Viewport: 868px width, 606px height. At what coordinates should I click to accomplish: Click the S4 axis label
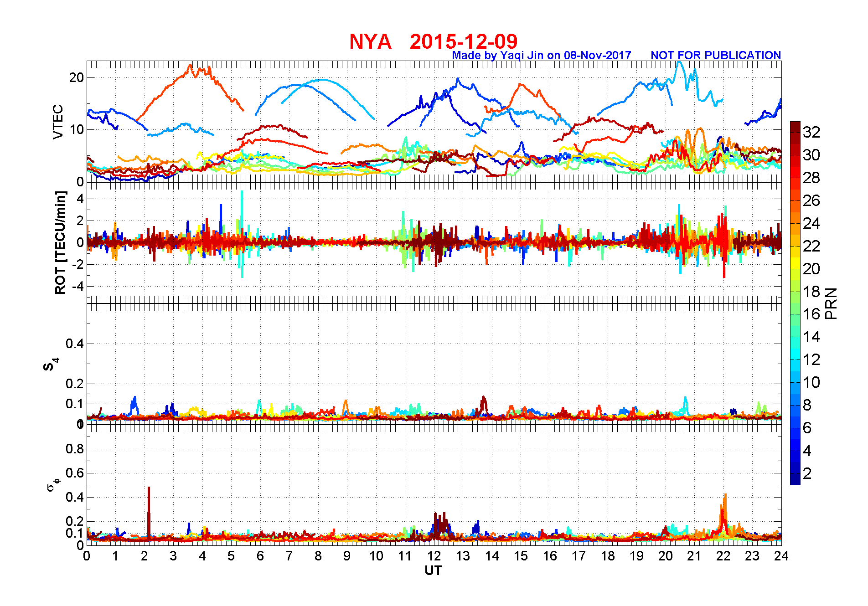(x=50, y=365)
